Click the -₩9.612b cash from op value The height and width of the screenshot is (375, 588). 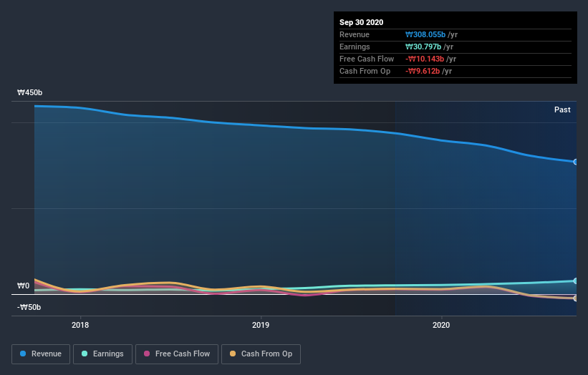tap(423, 71)
